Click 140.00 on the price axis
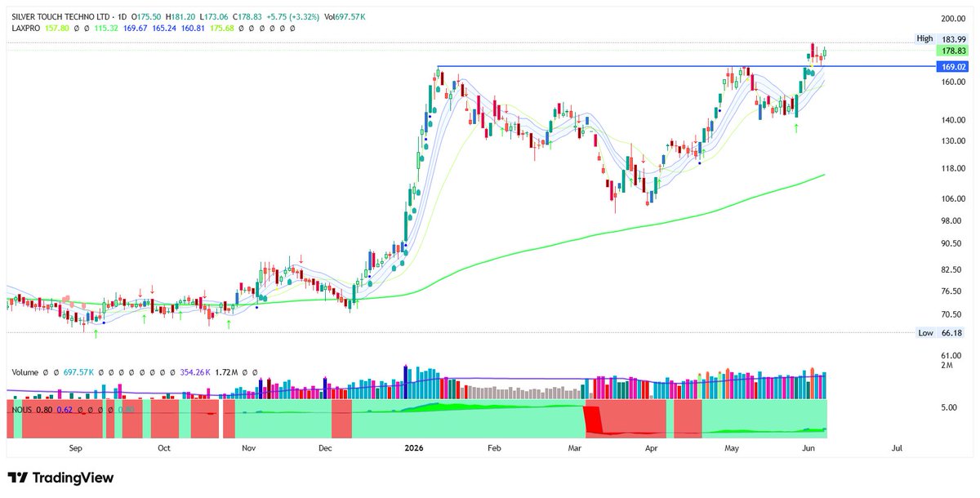Viewport: 980px width, 498px height. pos(955,120)
